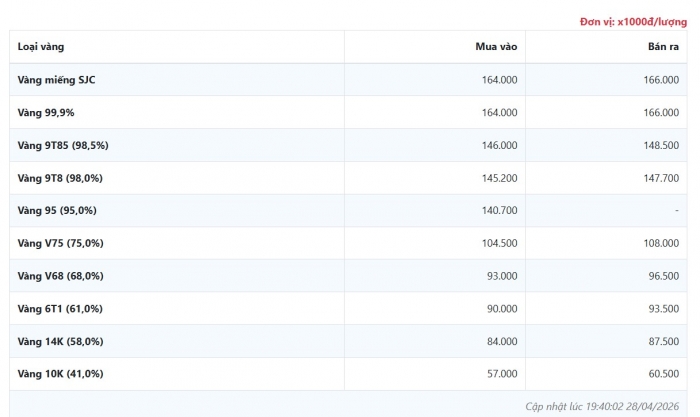Click the "Mua vào" column header
The height and width of the screenshot is (417, 700).
pos(496,47)
